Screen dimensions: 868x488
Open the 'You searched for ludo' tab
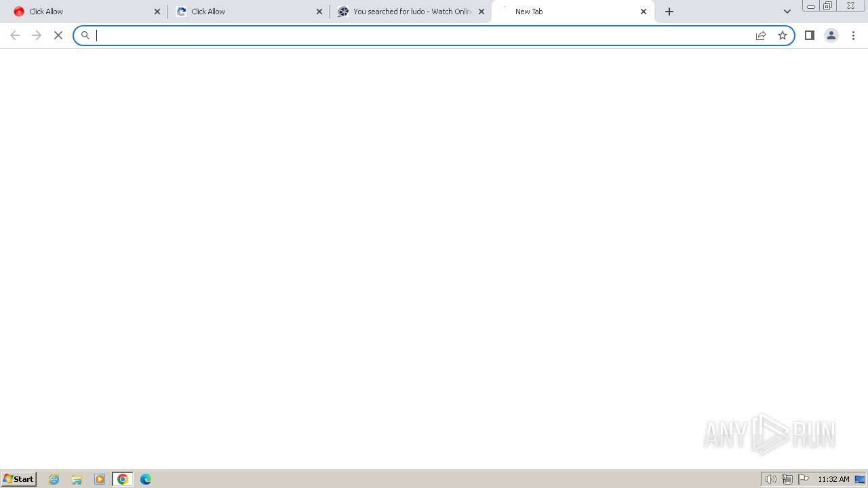coord(410,12)
